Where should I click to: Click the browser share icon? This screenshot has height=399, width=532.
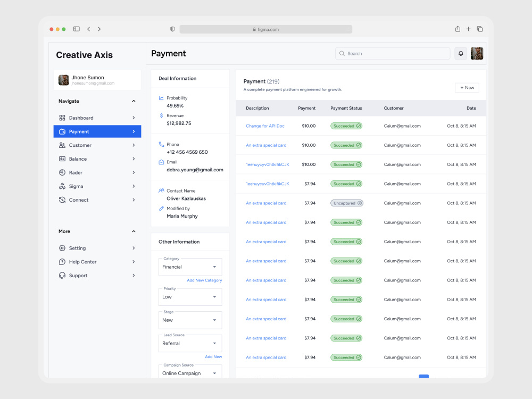coord(458,29)
